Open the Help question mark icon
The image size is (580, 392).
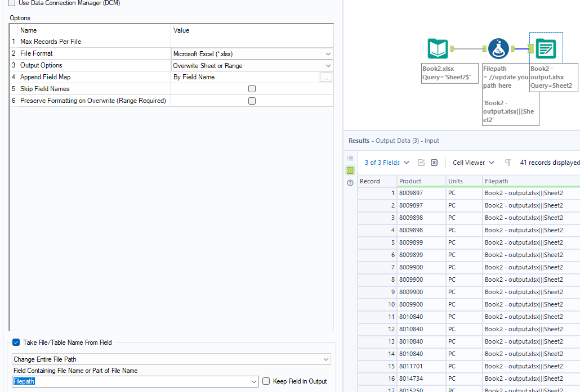350,183
